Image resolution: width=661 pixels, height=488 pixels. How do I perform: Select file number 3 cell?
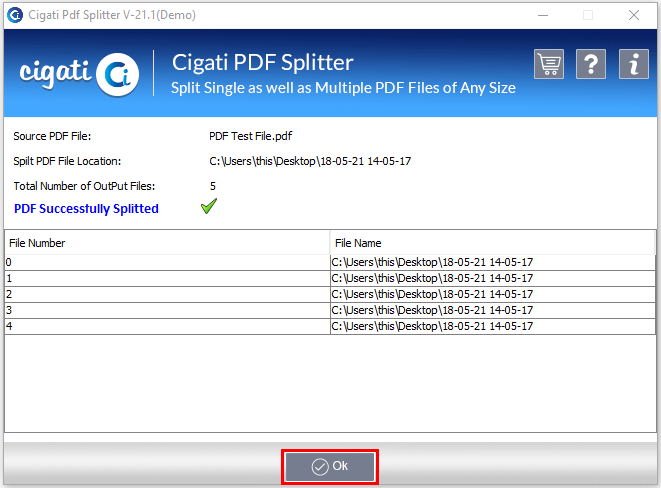pyautogui.click(x=167, y=310)
